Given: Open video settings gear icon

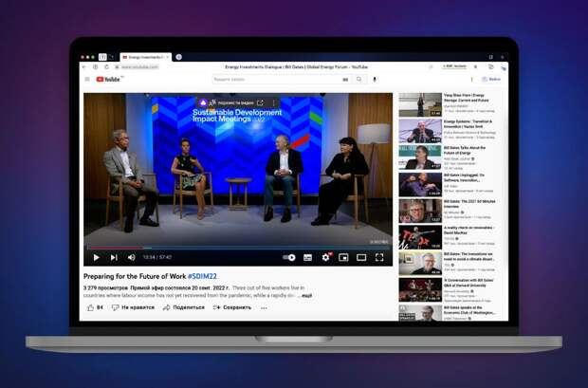Looking at the screenshot, I should click(326, 257).
